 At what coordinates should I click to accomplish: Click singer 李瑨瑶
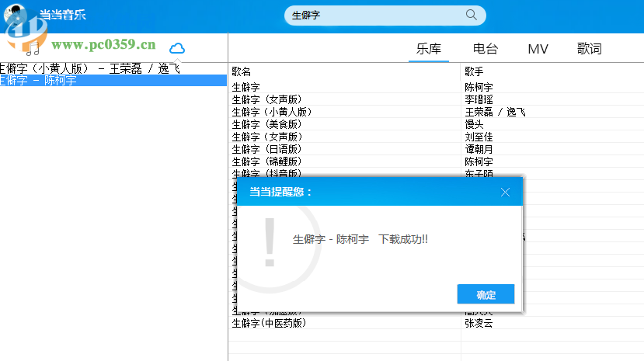click(479, 99)
